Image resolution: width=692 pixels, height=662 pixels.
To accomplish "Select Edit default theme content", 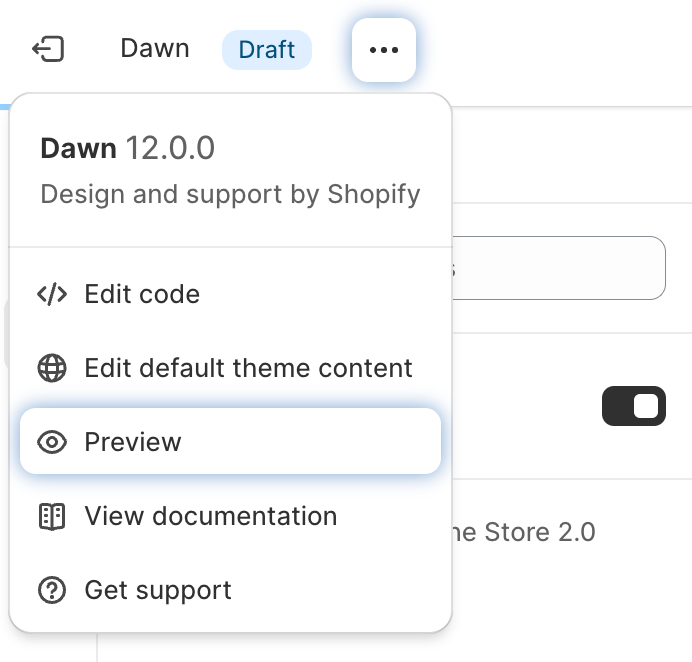I will [230, 368].
